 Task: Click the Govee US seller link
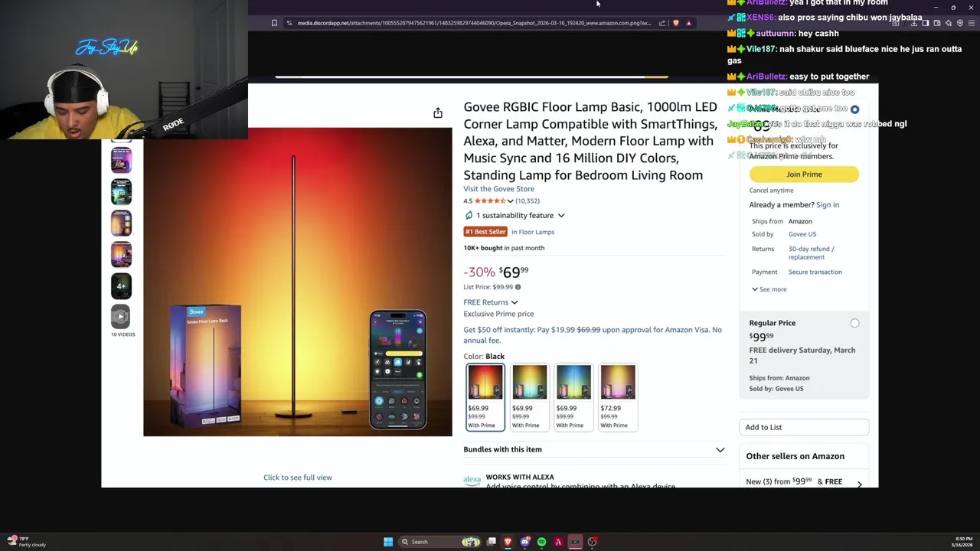(802, 234)
